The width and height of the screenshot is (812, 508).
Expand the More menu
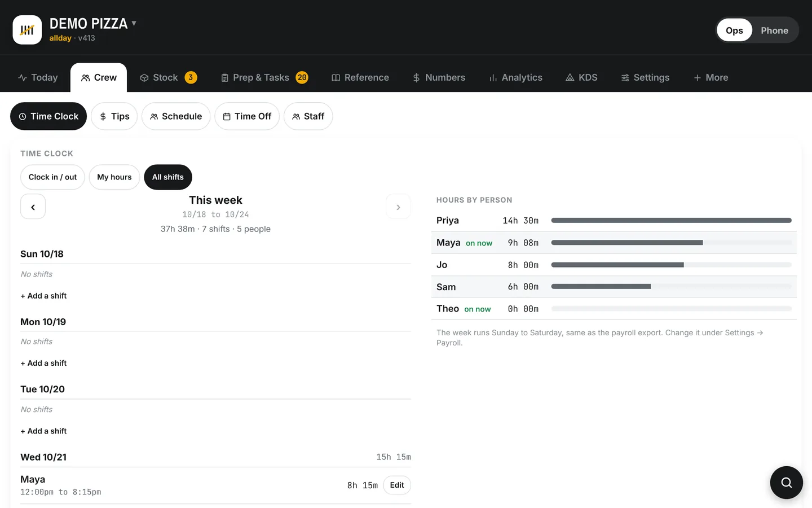(x=710, y=77)
